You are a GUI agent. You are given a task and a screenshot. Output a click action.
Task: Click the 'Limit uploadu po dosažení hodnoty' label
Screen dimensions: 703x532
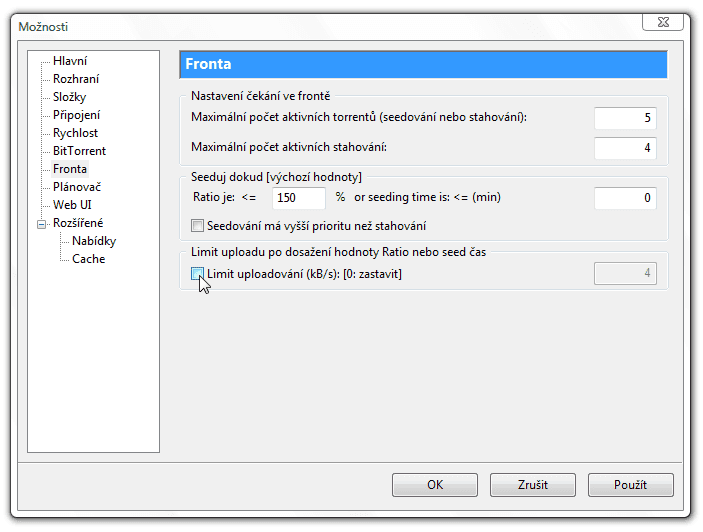pos(338,252)
